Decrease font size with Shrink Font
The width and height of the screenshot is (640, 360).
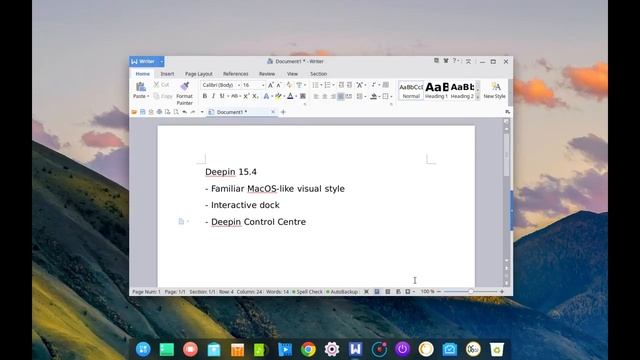(279, 85)
